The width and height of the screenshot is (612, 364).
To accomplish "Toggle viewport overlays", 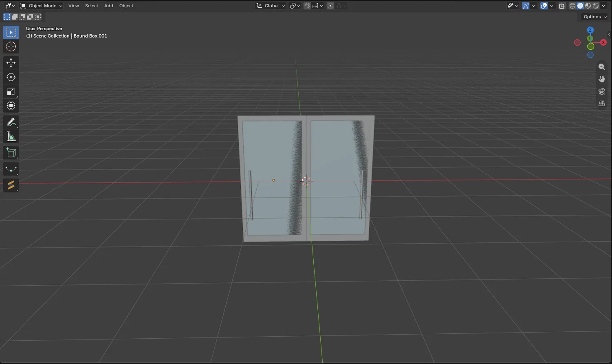I will (544, 6).
